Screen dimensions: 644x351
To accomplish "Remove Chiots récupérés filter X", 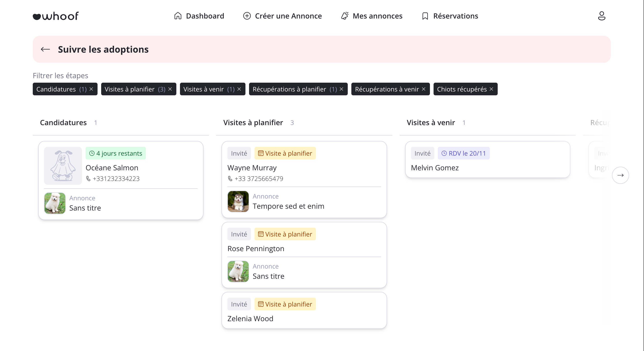I will pos(491,89).
